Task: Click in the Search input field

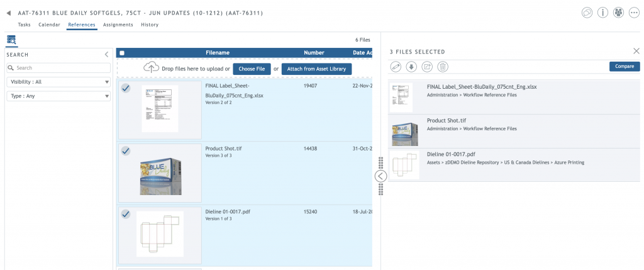Action: (58, 68)
